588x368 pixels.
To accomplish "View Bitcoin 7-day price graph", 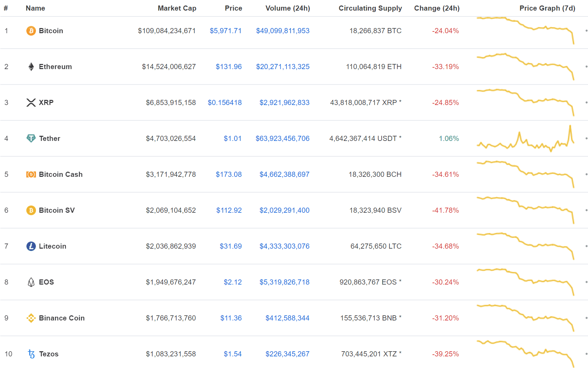I will [x=525, y=30].
